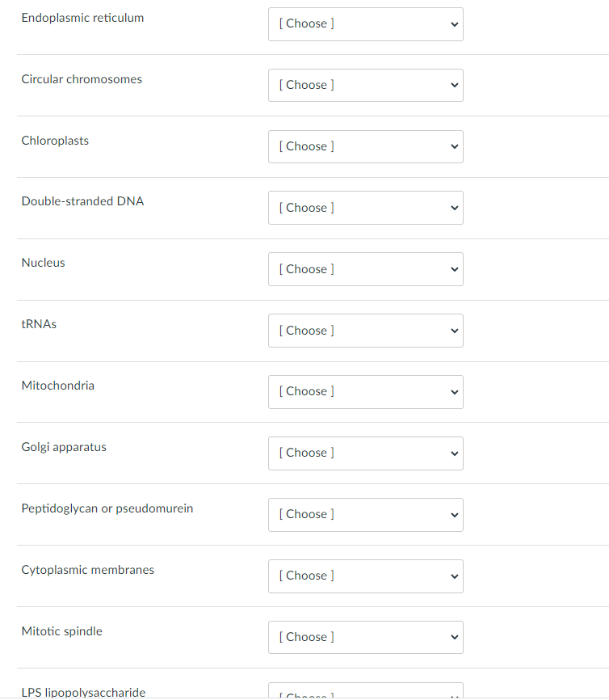Image resolution: width=609 pixels, height=700 pixels.
Task: Click the Chloroplasts dropdown chevron arrow
Action: tap(454, 146)
